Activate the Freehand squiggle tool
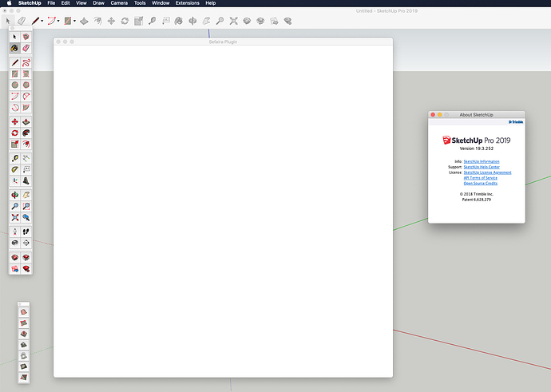 point(26,63)
